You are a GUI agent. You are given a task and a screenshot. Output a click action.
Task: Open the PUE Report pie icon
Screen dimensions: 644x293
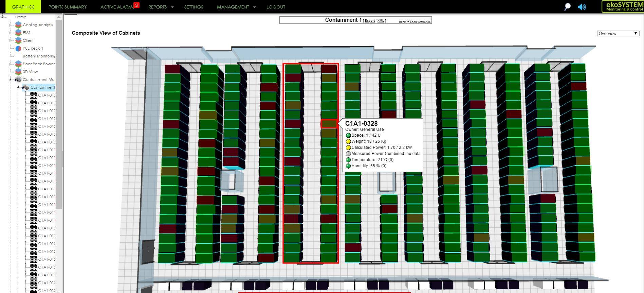(x=18, y=48)
